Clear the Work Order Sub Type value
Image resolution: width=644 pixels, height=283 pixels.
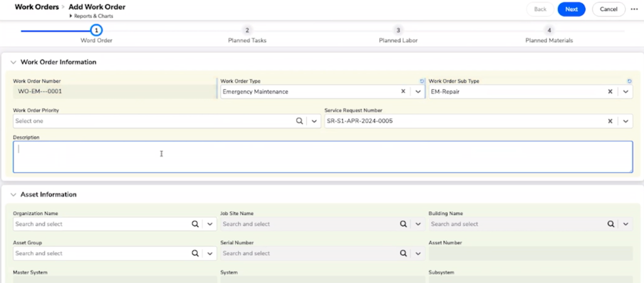[609, 91]
